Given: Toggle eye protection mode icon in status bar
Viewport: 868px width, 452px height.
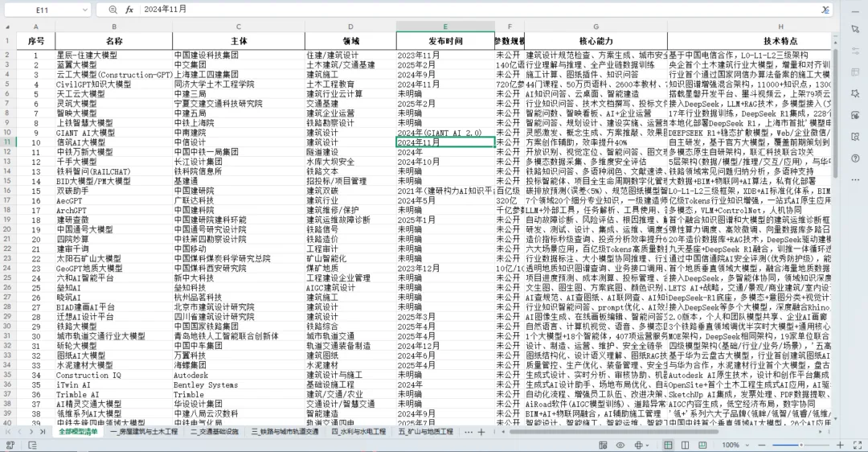Looking at the screenshot, I should click(x=620, y=445).
